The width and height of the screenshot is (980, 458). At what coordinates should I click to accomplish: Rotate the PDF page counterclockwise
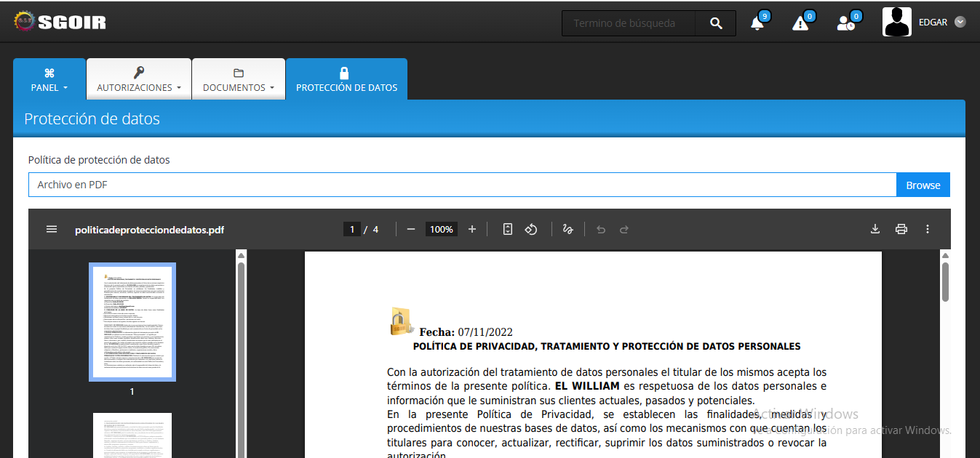[531, 229]
